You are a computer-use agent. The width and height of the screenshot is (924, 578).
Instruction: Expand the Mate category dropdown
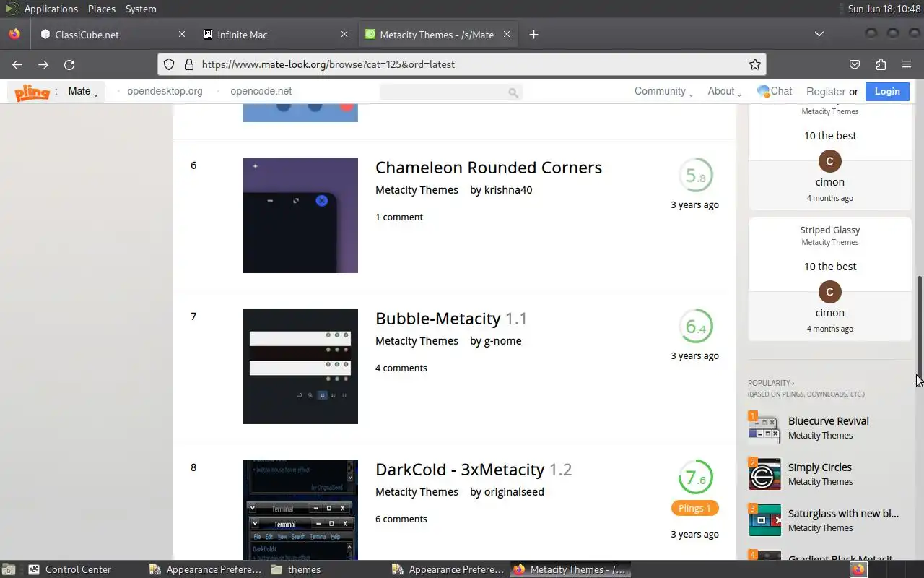coord(83,92)
